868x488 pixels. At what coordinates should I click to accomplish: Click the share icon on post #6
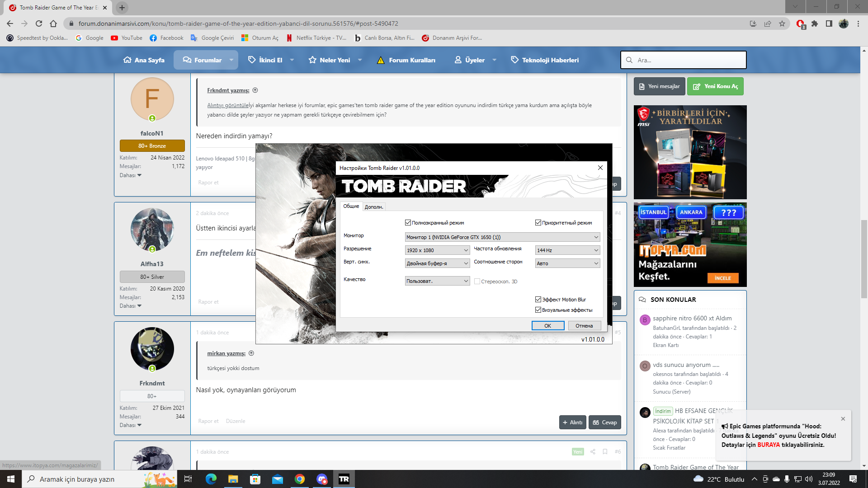point(593,451)
